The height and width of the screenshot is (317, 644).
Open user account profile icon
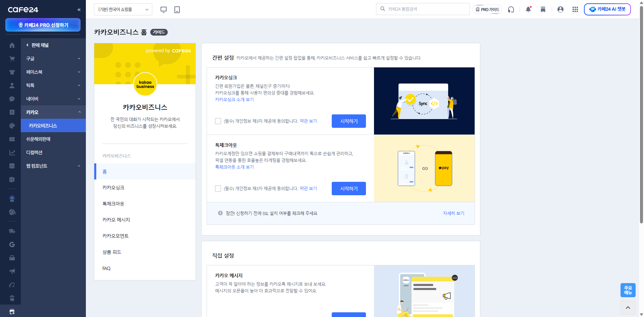pyautogui.click(x=560, y=9)
